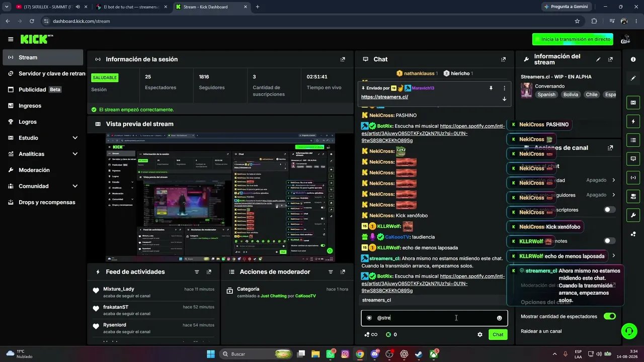Focus the chat message input field

(x=434, y=318)
